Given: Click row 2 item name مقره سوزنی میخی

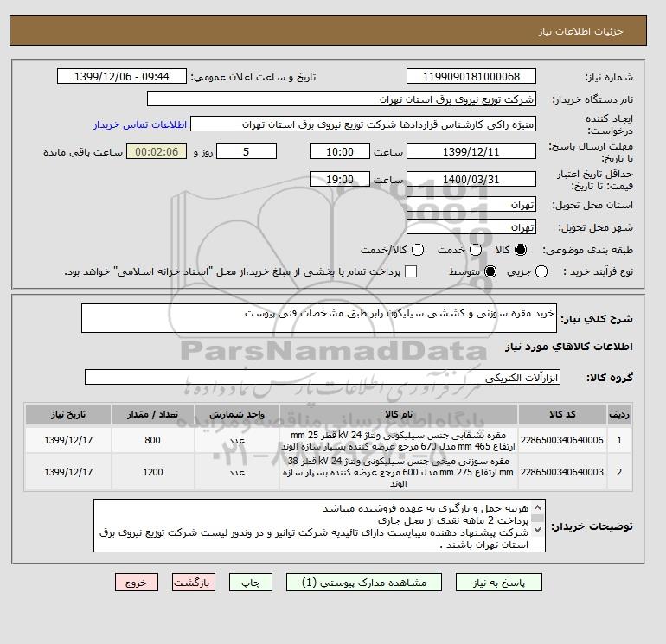Looking at the screenshot, I should pos(399,472).
